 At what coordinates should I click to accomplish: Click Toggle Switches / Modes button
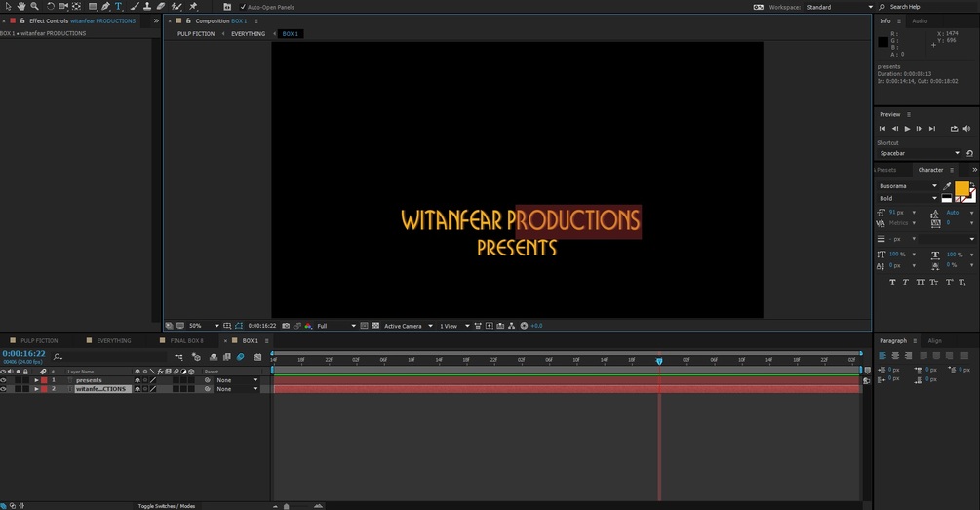point(166,506)
